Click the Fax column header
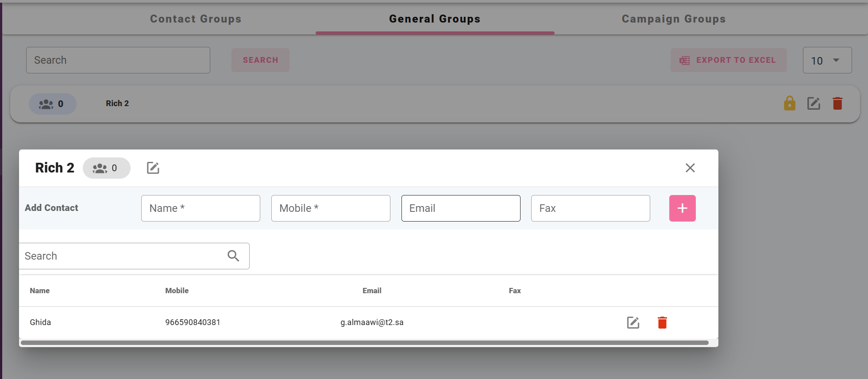This screenshot has width=868, height=379. click(x=515, y=291)
